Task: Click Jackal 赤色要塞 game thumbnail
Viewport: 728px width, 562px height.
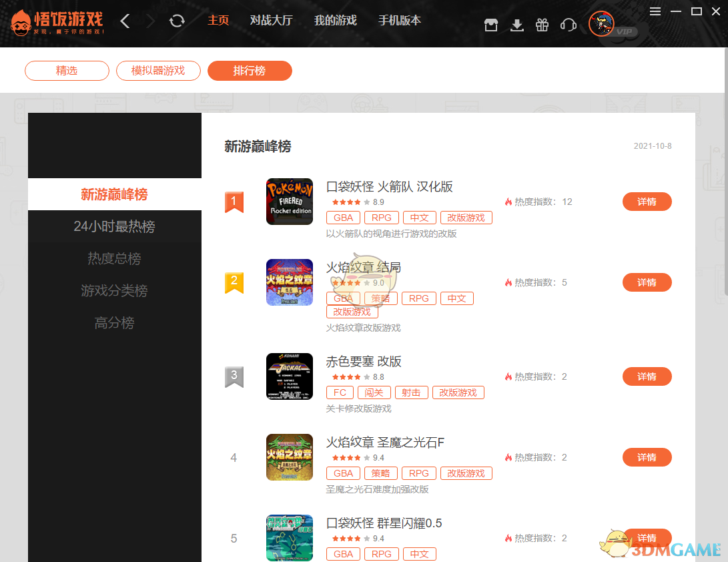Action: 290,376
